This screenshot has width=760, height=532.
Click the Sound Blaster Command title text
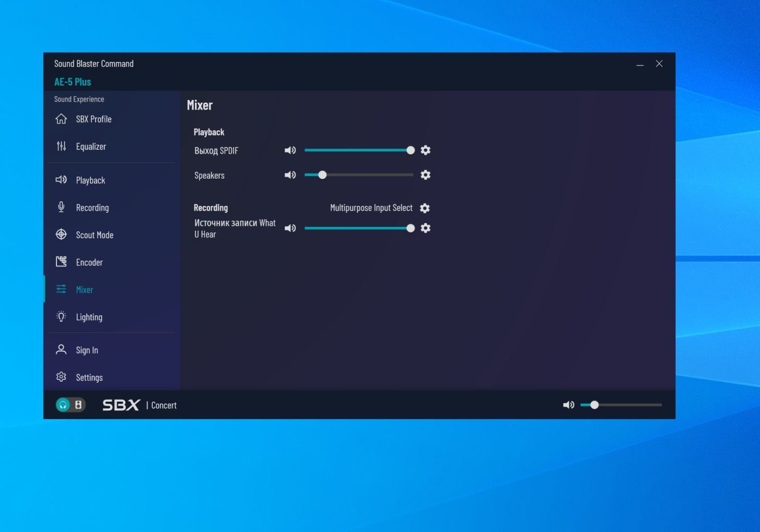tap(94, 64)
